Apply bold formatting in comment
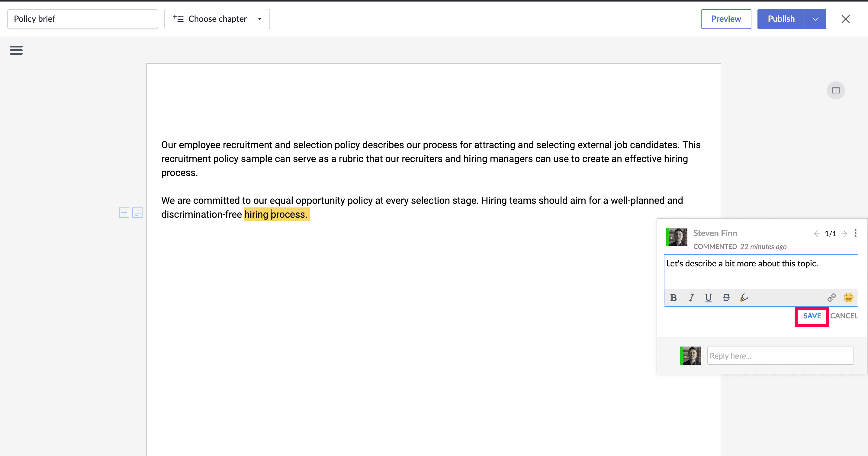Image resolution: width=868 pixels, height=456 pixels. click(x=673, y=298)
